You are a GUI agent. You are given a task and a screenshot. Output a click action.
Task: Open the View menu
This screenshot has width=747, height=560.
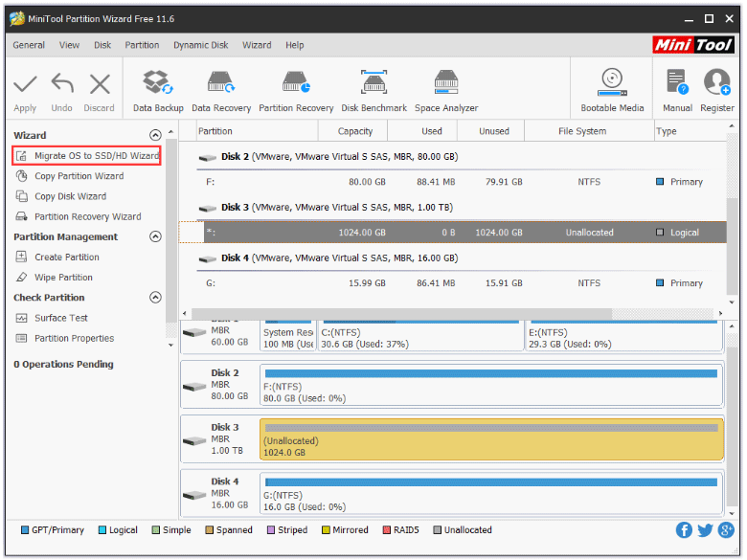point(69,45)
